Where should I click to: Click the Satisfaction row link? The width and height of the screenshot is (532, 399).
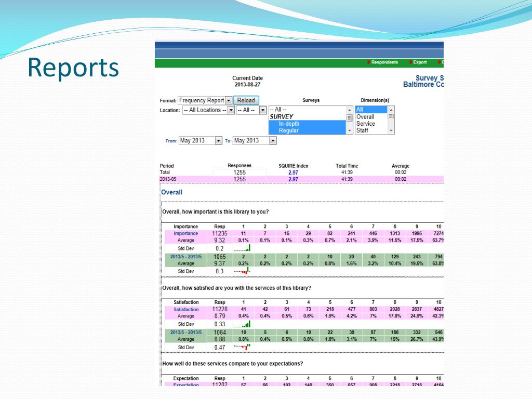[x=186, y=310]
